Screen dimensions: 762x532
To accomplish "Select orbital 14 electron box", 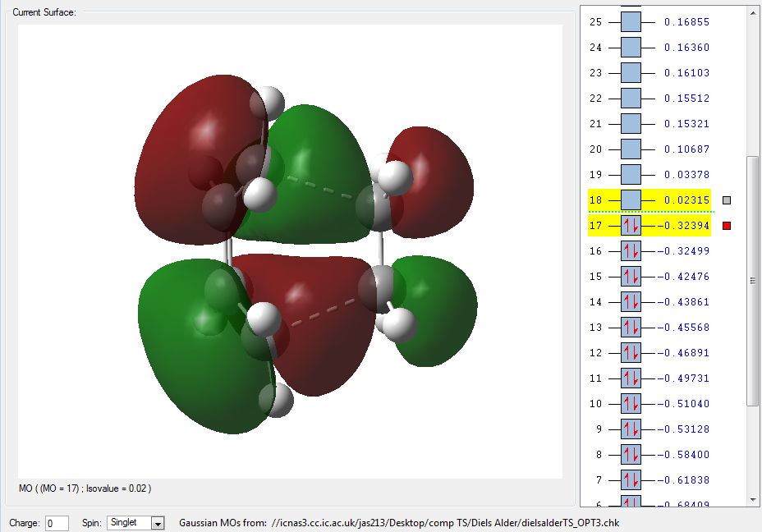I will [x=631, y=301].
